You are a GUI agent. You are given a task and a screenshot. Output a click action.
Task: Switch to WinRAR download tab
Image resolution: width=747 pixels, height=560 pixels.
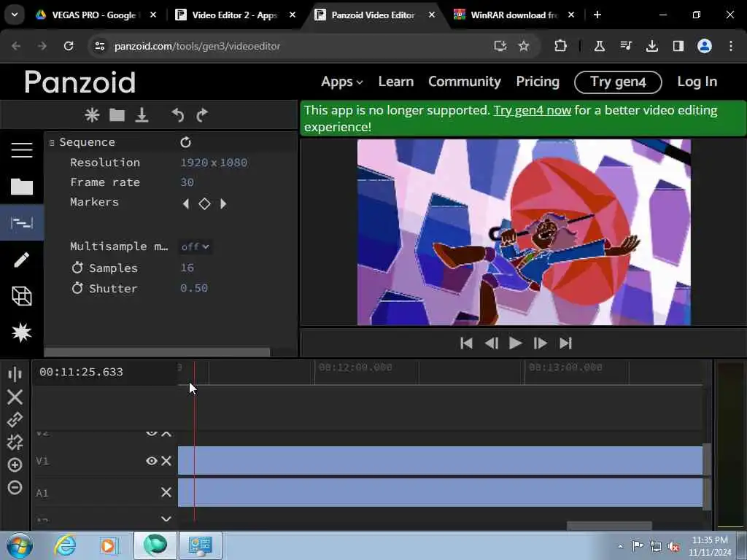(514, 15)
